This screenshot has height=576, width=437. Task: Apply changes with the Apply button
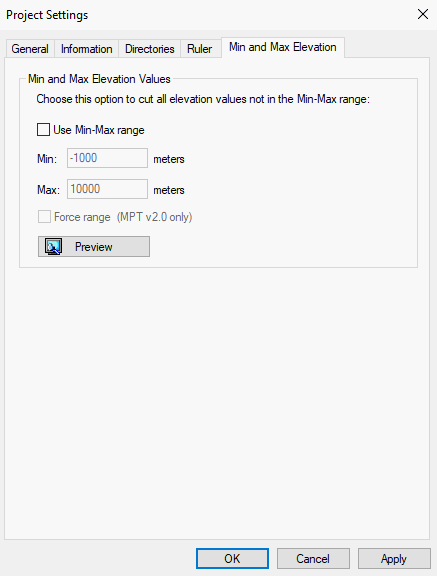tap(394, 558)
